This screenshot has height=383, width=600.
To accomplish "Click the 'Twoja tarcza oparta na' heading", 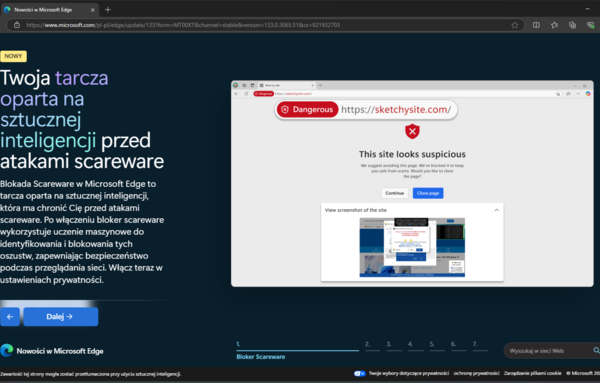I will [82, 120].
